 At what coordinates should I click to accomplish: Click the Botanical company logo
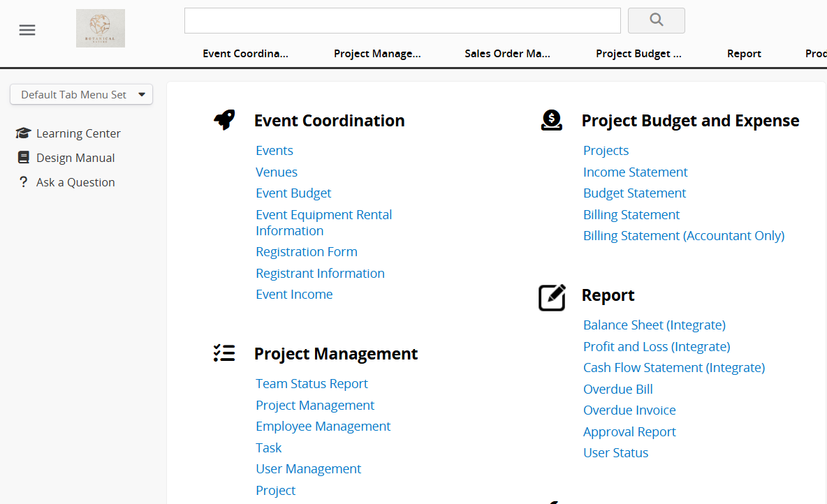pos(101,29)
